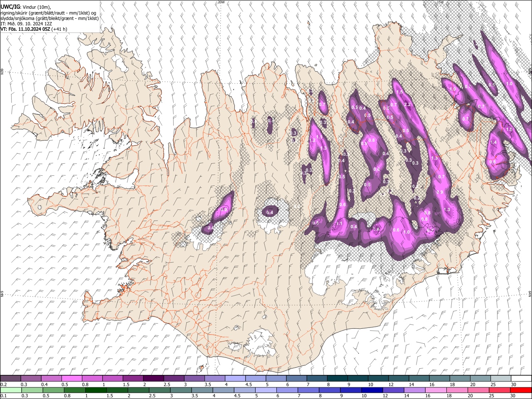This screenshot has height=399, width=532.
Task: Click the bright red rain swatch labeled 30
Action: [521, 390]
